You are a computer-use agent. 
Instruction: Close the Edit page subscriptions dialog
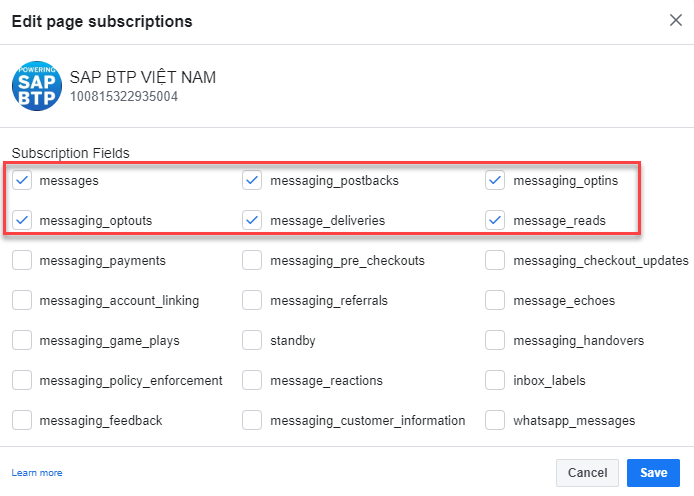pos(675,20)
